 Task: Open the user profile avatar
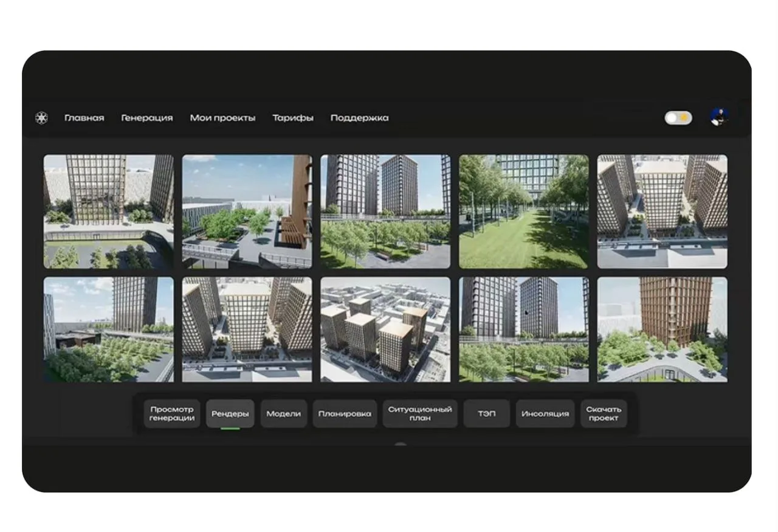pos(719,117)
